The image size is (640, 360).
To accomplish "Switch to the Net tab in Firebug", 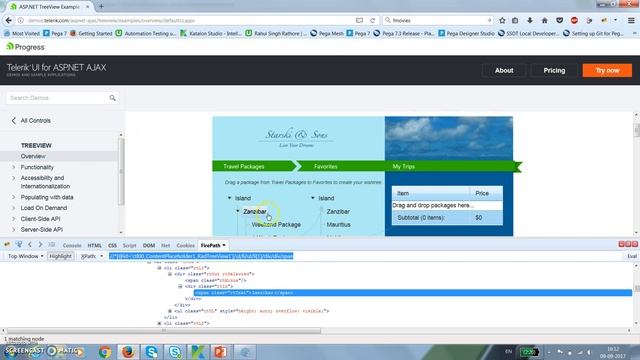I will [x=165, y=245].
